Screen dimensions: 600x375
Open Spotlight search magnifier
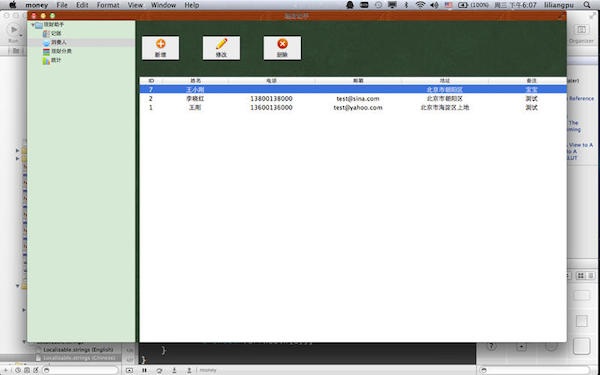pos(587,5)
